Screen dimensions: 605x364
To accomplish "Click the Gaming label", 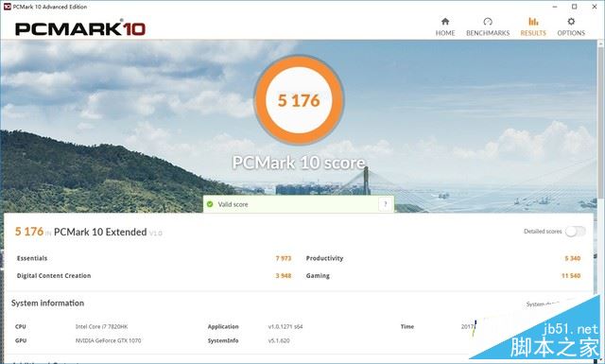I will click(318, 276).
